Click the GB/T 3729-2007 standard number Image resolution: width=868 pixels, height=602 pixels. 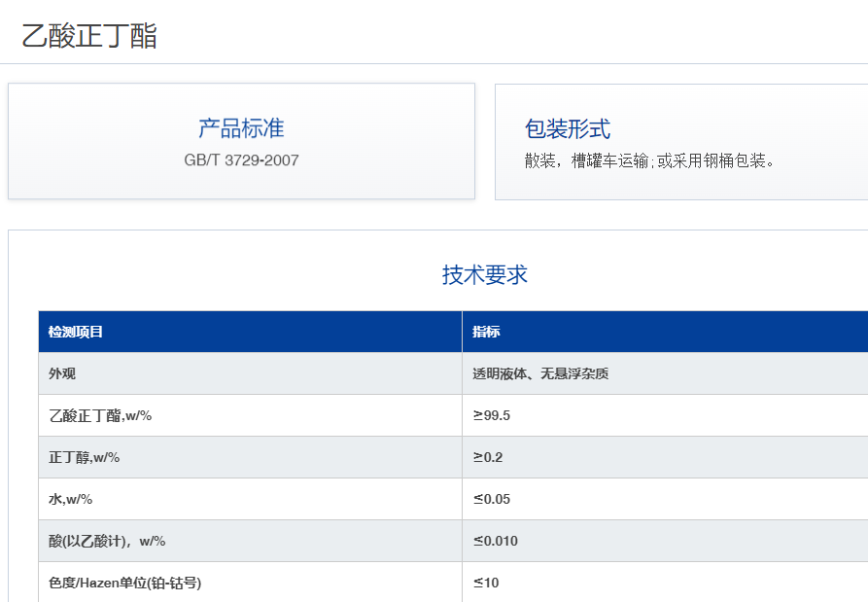point(241,160)
